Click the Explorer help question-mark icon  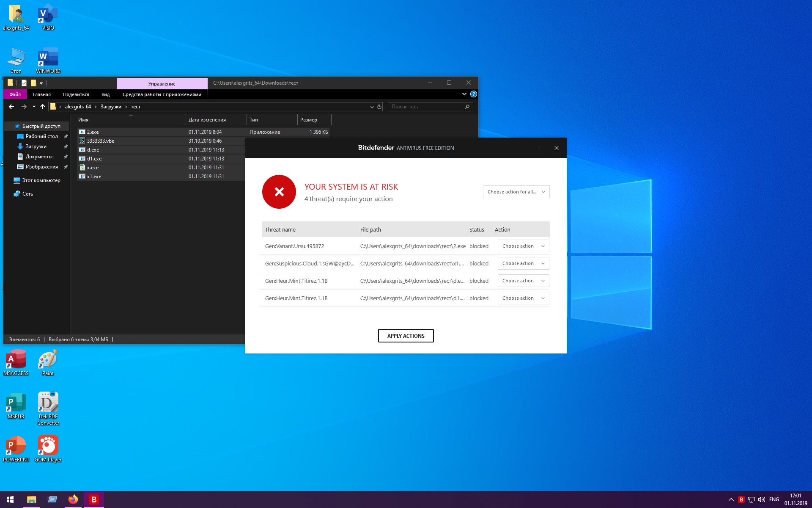click(x=474, y=94)
